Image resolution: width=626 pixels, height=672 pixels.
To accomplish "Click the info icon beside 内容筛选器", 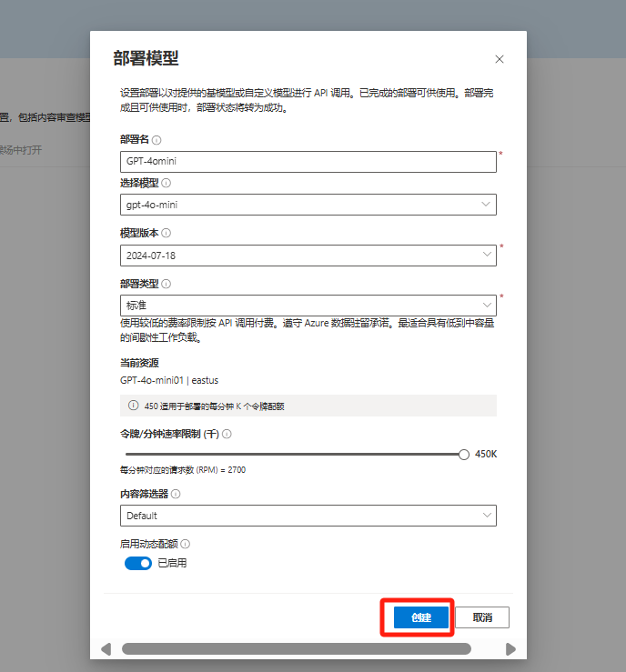I will coord(176,494).
